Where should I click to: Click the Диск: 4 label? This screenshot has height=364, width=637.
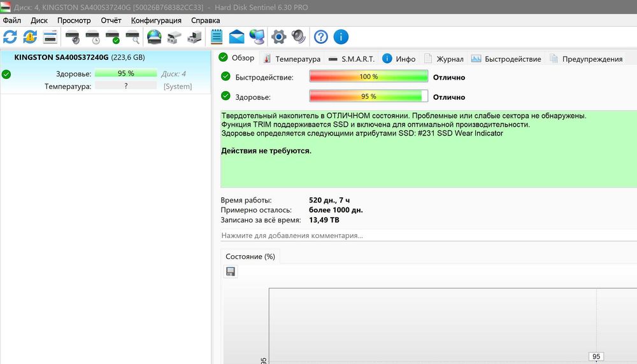173,74
